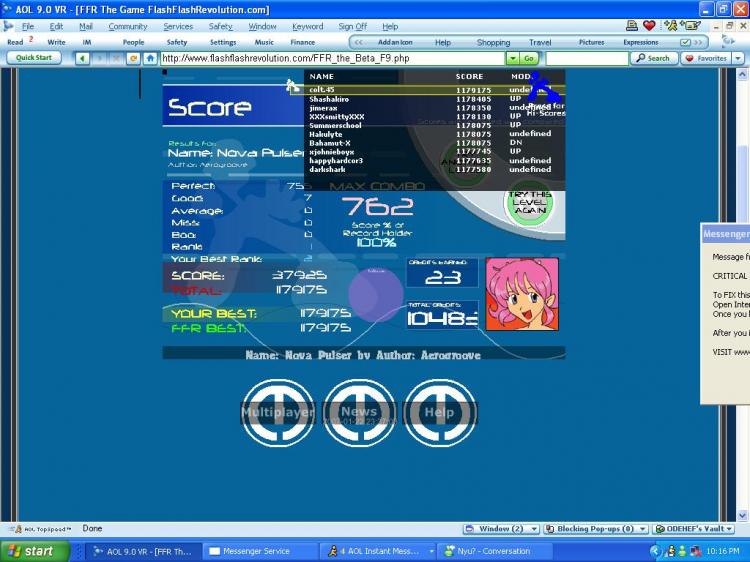Click the page scrollbar up arrow
Viewport: 750px width, 562px height.
click(742, 74)
